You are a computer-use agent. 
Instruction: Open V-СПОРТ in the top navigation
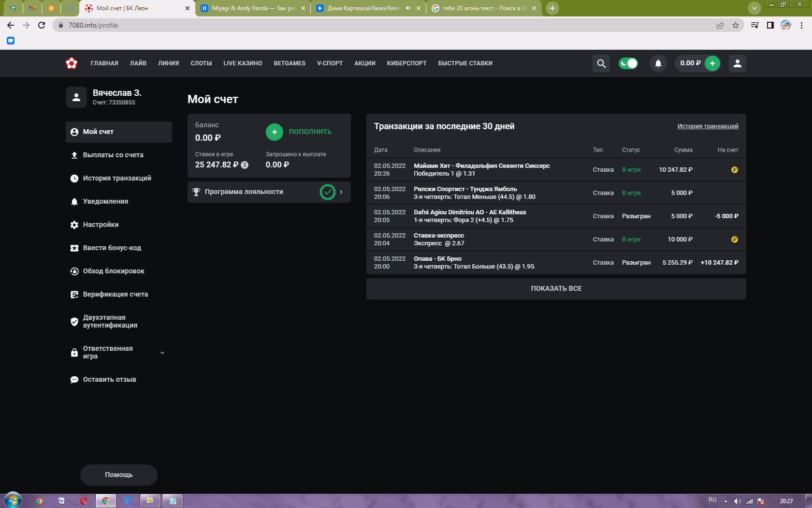[x=330, y=63]
